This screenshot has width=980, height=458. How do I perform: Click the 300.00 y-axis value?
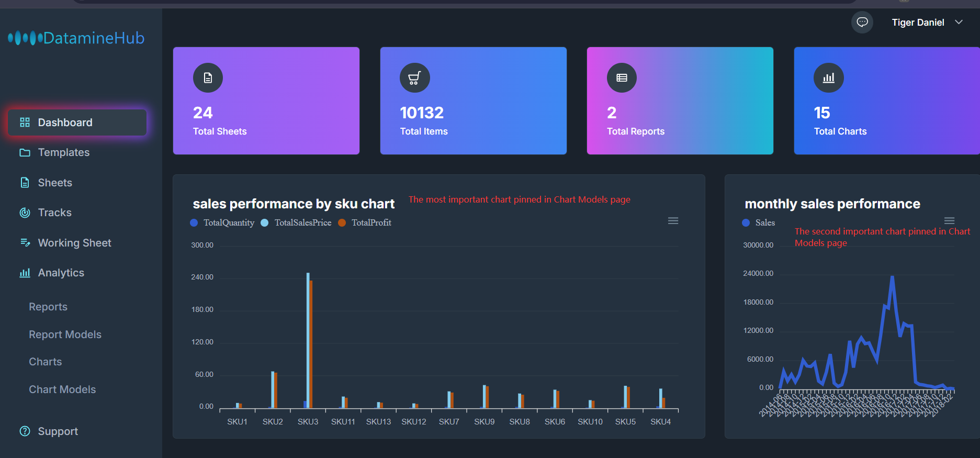[202, 245]
